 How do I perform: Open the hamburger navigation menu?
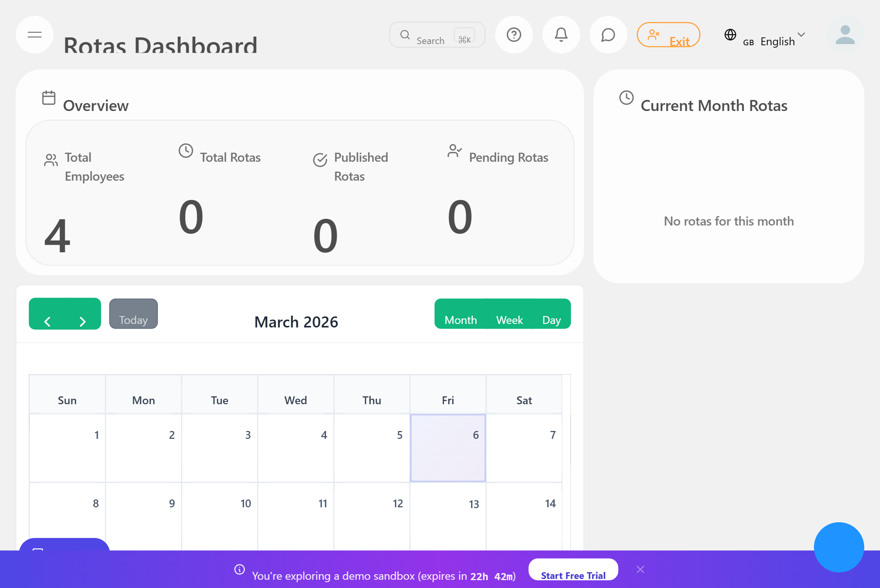[34, 35]
